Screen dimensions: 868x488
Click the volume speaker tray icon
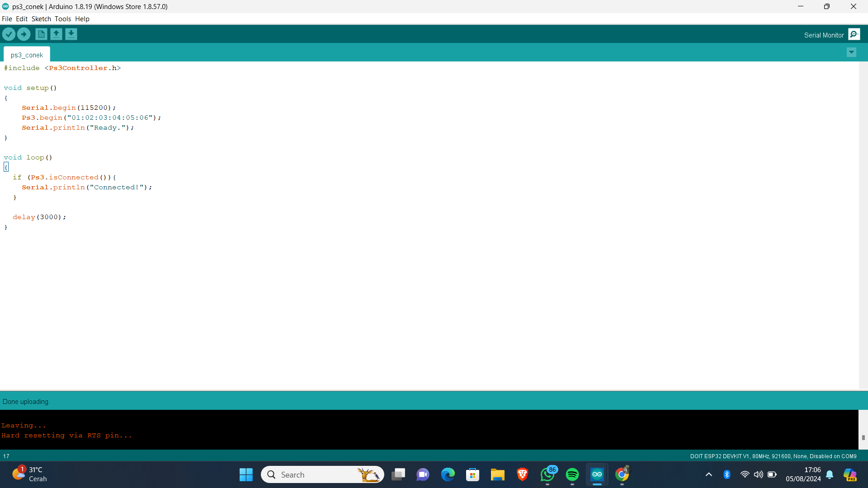[x=758, y=474]
